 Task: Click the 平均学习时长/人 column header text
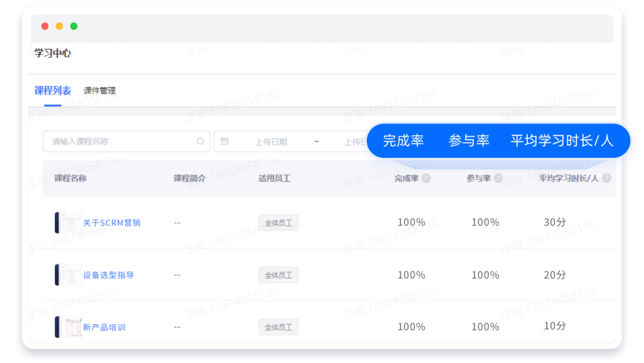569,178
